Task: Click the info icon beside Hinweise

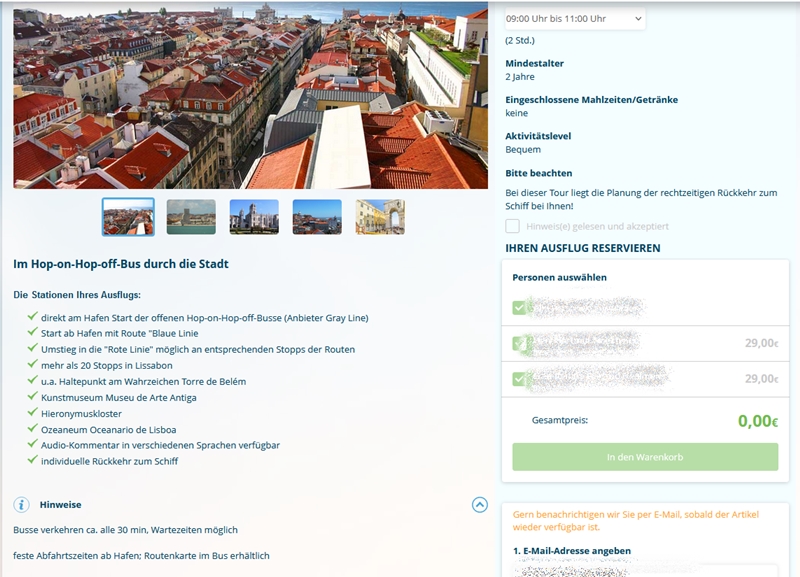Action: tap(21, 505)
